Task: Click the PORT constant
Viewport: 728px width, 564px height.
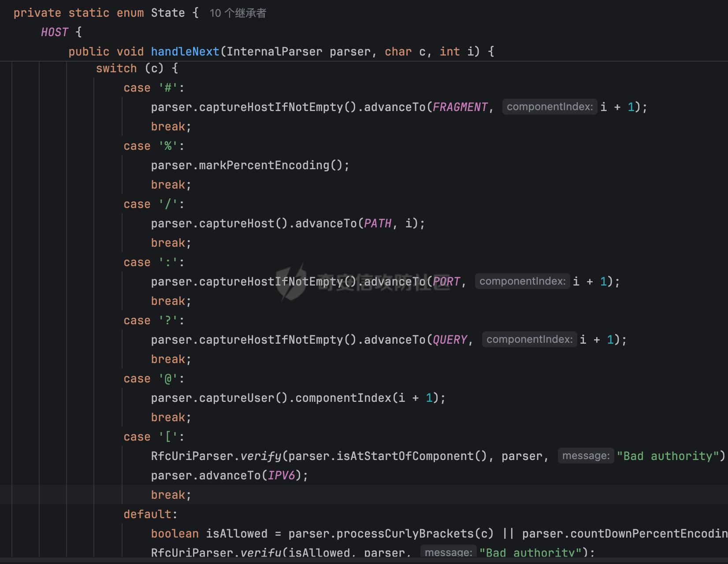Action: click(446, 282)
